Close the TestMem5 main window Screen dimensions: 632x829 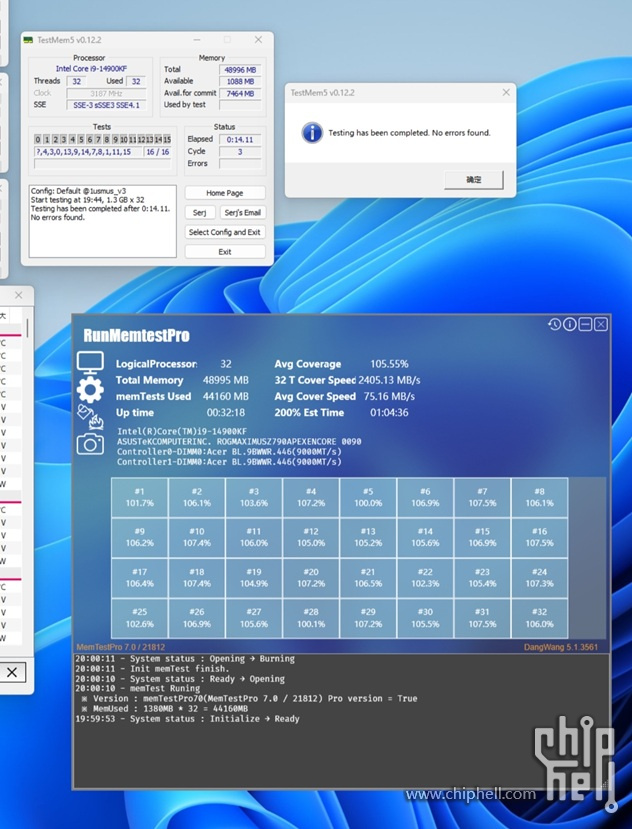click(258, 40)
